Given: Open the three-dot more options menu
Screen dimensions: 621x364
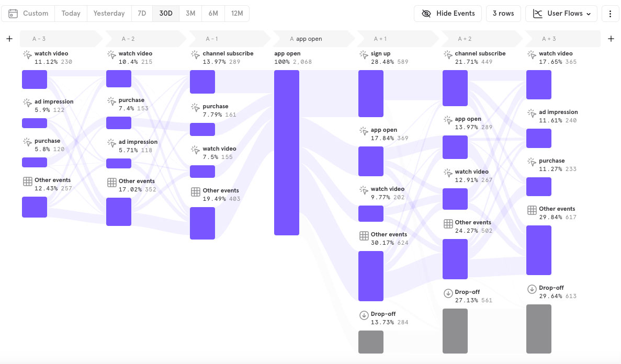Looking at the screenshot, I should click(x=610, y=14).
